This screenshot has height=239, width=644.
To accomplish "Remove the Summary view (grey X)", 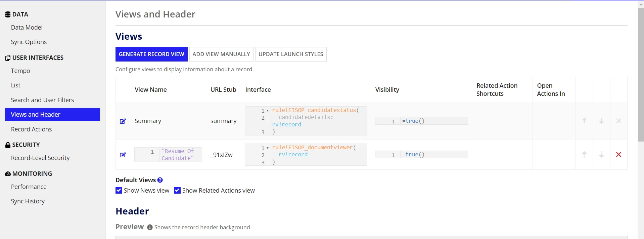I will (x=618, y=121).
